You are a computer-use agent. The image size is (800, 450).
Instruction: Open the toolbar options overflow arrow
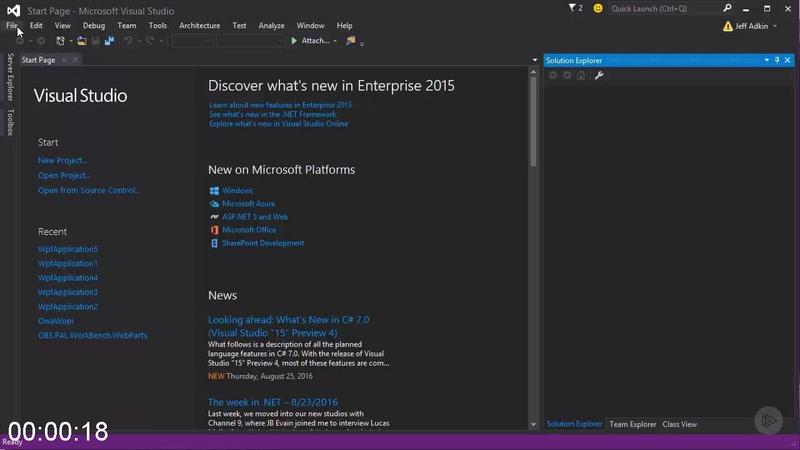pyautogui.click(x=362, y=44)
